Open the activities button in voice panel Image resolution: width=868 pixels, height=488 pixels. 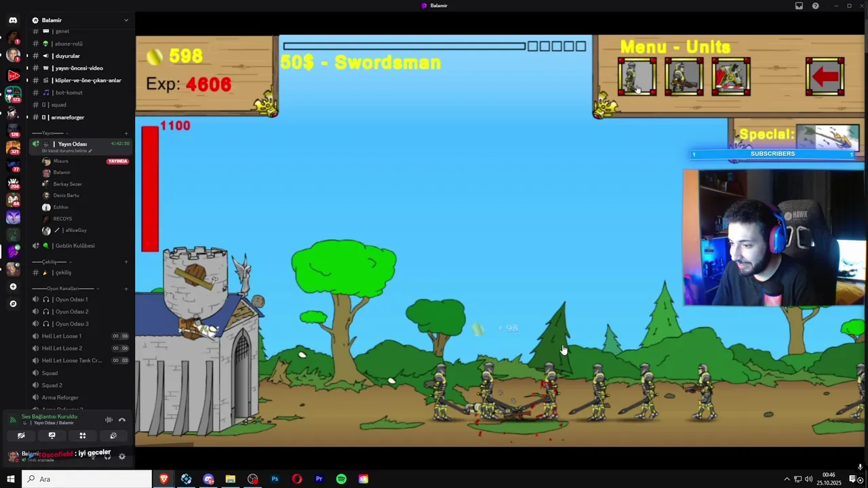click(83, 436)
